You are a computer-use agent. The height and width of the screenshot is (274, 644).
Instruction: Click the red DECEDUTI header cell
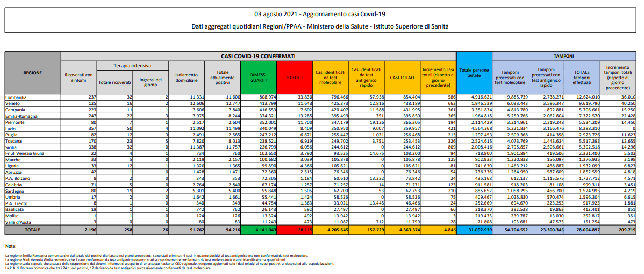point(294,78)
